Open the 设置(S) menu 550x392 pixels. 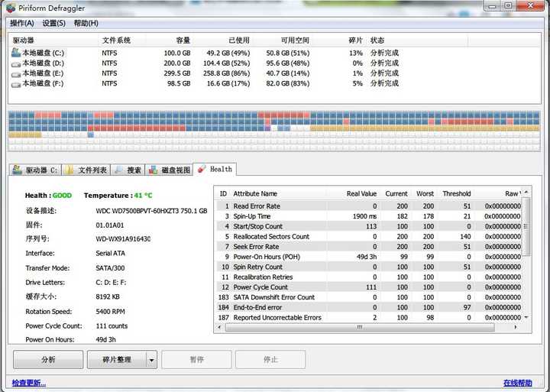pos(53,23)
